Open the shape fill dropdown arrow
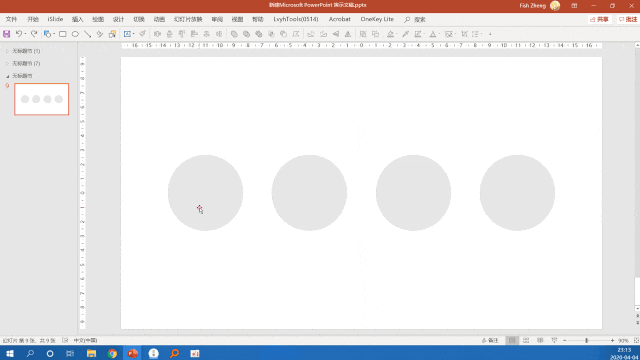The image size is (640, 360). [397, 34]
